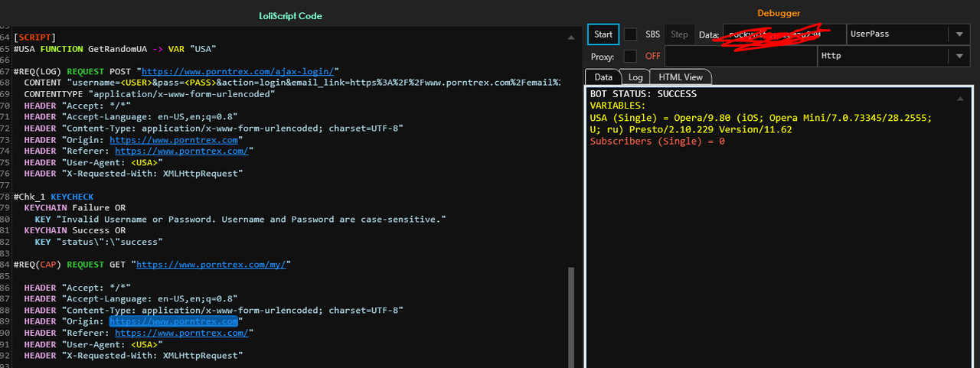This screenshot has width=980, height=368.
Task: Focus the Proxy address input field
Action: (x=741, y=56)
